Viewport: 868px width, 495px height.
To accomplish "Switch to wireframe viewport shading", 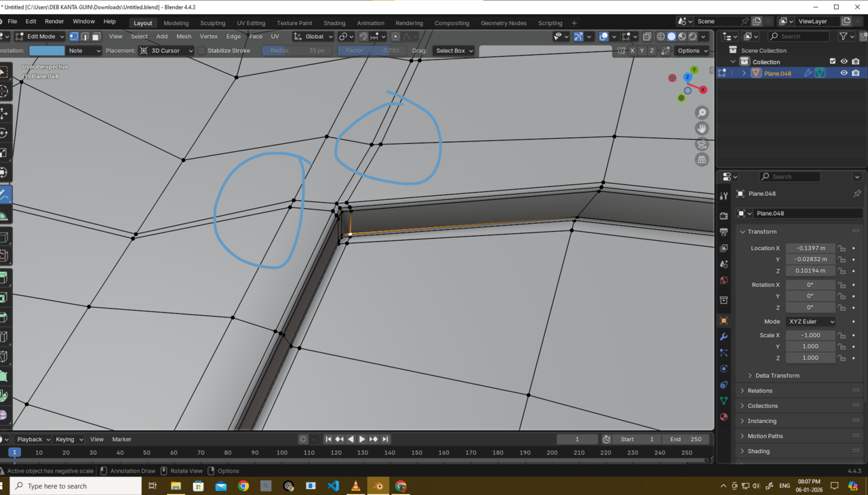I will tap(660, 37).
